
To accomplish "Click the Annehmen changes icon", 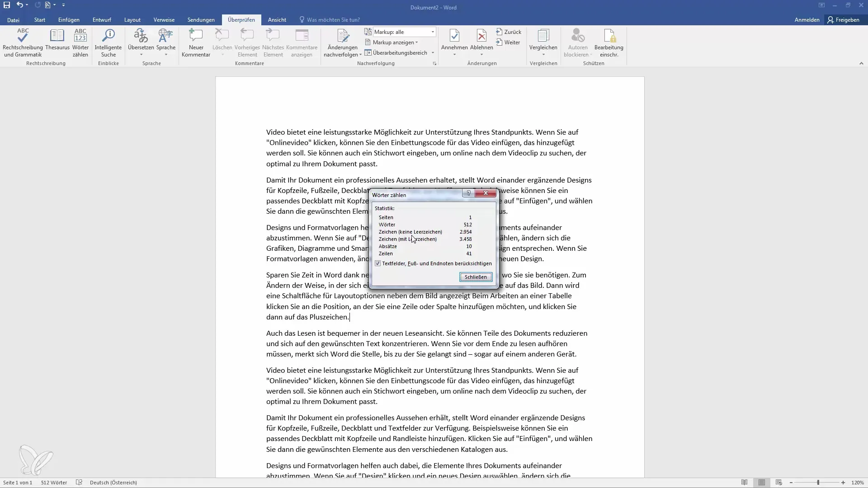I will (454, 43).
